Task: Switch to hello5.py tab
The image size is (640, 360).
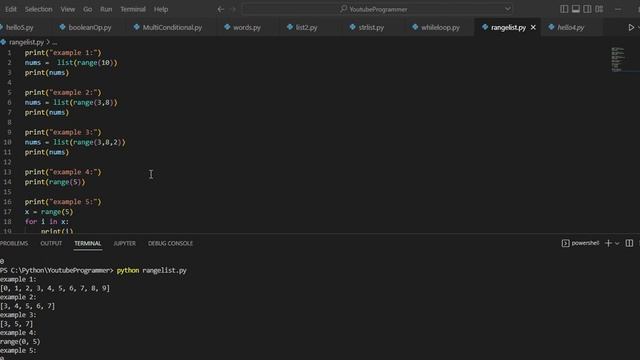Action: 20,27
